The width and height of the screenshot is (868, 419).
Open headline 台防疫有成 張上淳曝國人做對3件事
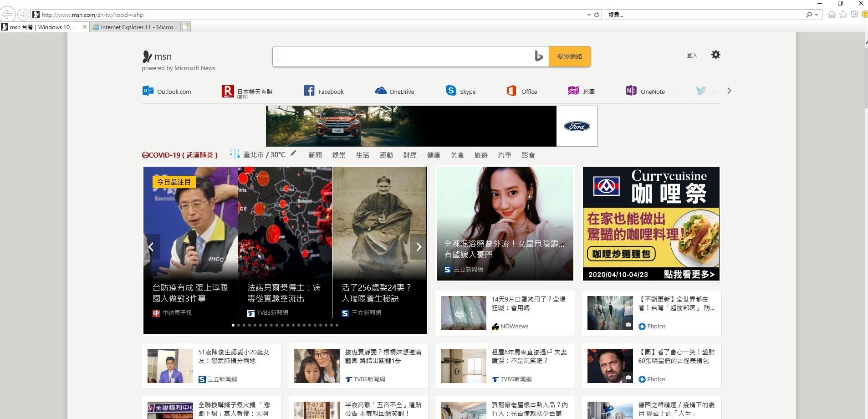(190, 293)
